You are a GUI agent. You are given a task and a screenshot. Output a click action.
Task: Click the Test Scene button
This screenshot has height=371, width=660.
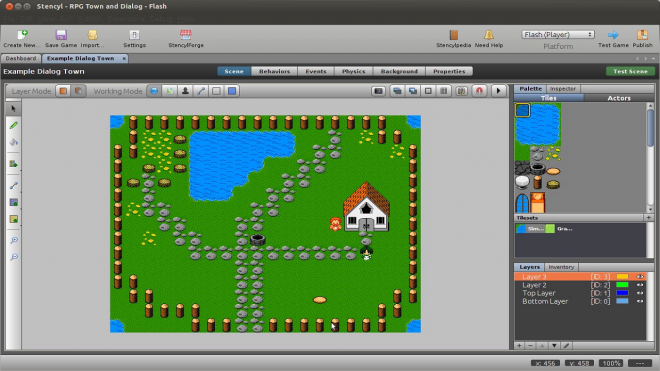pos(630,71)
